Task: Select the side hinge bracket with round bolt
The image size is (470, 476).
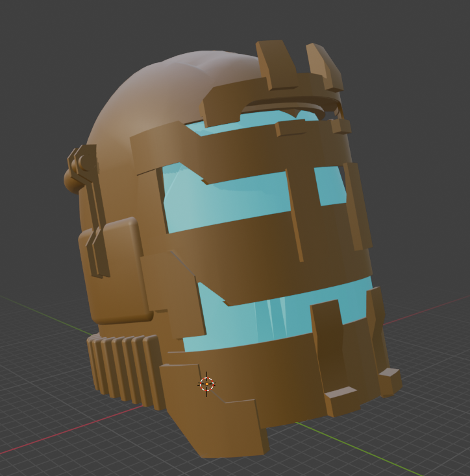Action: click(x=88, y=209)
